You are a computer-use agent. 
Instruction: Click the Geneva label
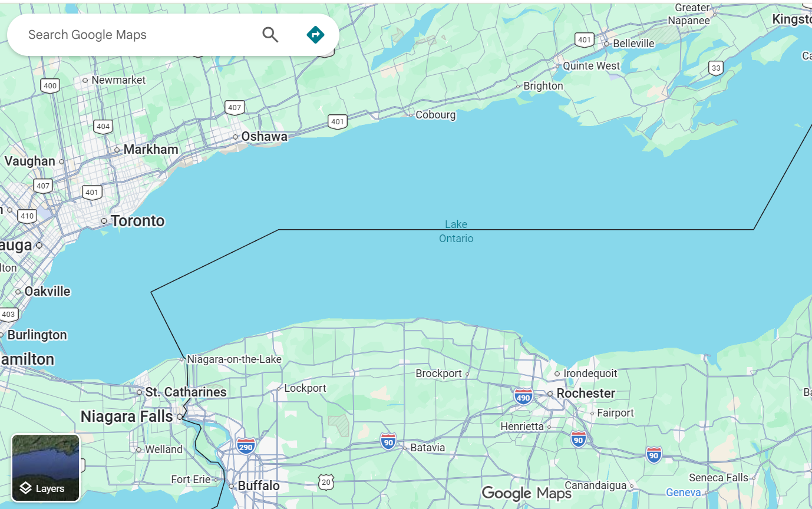(x=684, y=493)
